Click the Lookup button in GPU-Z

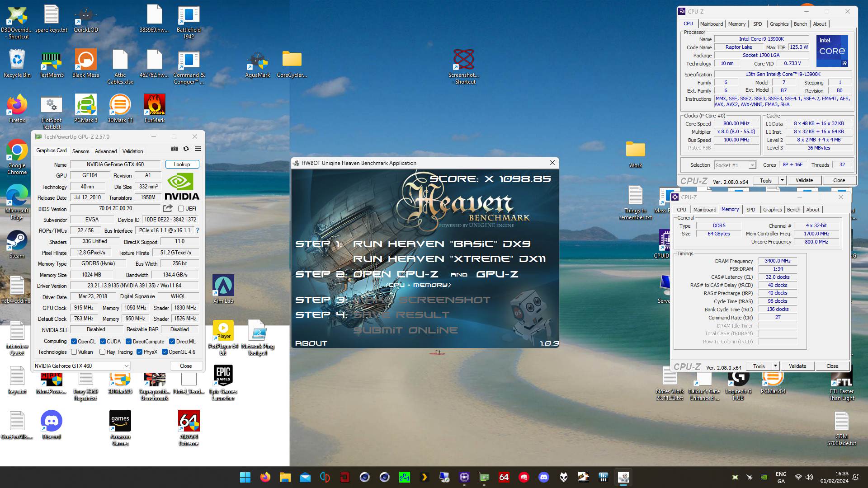182,164
